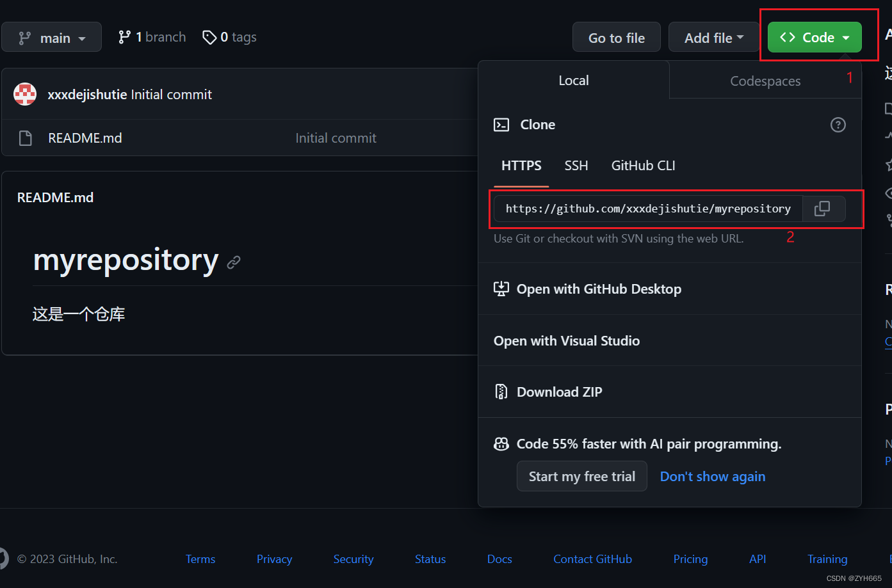Open the Pricing footer link
The image size is (892, 588).
(x=690, y=559)
